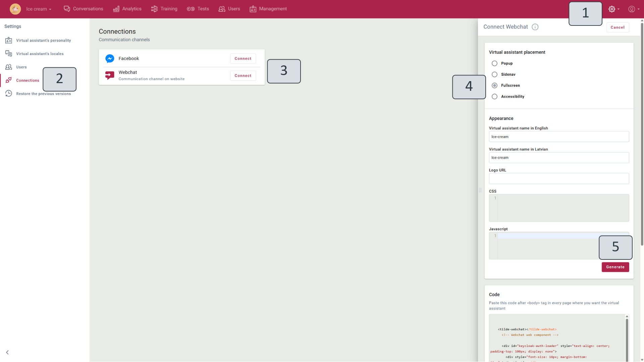The height and width of the screenshot is (362, 644).
Task: Click the Analytics bar-chart icon
Action: 116,9
